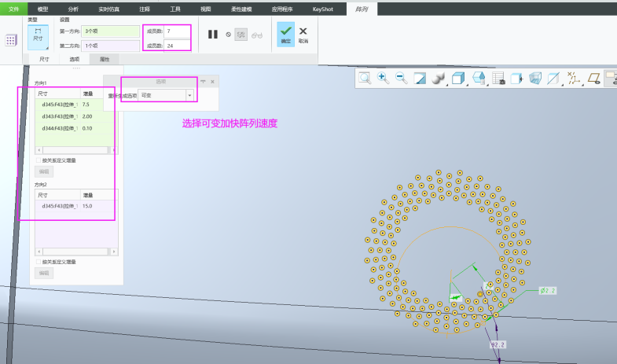This screenshot has width=617, height=364.
Task: Click the datum display filters icon
Action: pos(573,78)
